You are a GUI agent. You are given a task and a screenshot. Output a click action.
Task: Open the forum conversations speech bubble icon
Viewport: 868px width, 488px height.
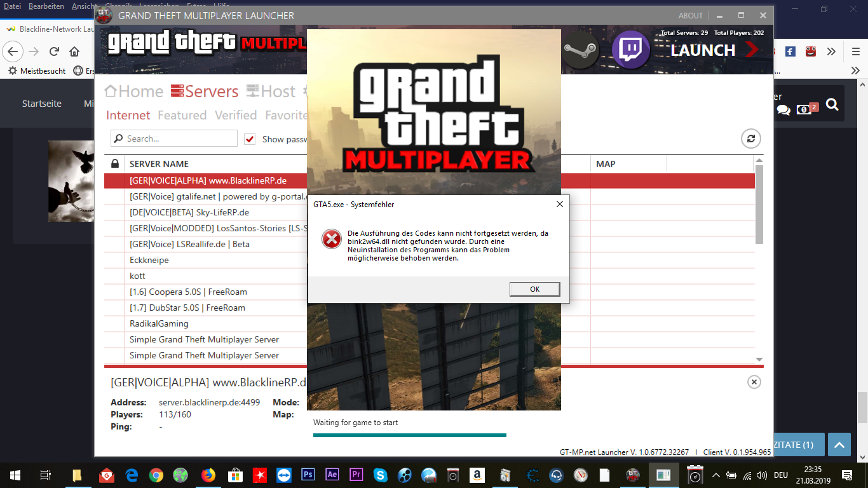coord(783,110)
